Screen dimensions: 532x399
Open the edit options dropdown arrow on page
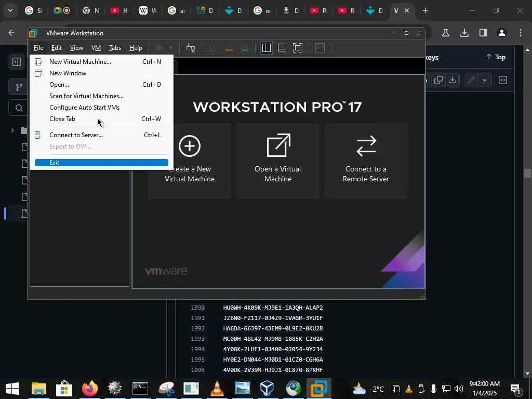click(485, 81)
